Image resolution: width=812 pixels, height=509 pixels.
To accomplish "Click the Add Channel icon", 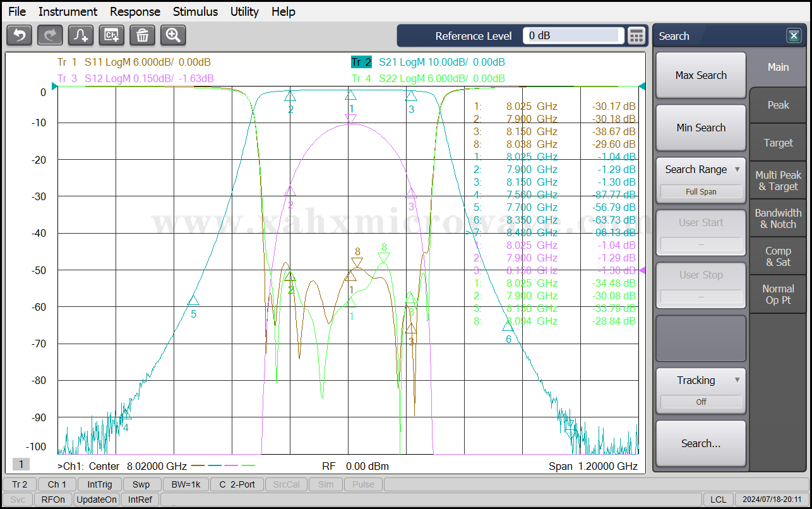I will (112, 35).
